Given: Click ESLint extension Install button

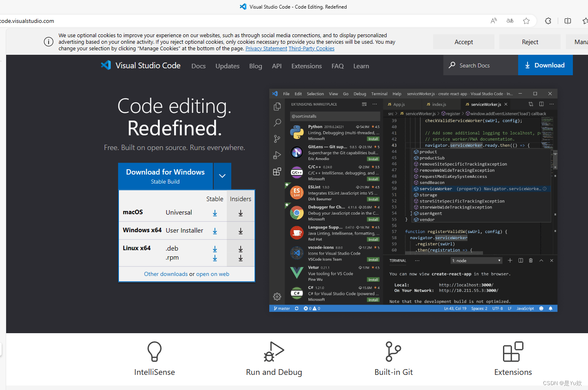Looking at the screenshot, I should tap(373, 199).
